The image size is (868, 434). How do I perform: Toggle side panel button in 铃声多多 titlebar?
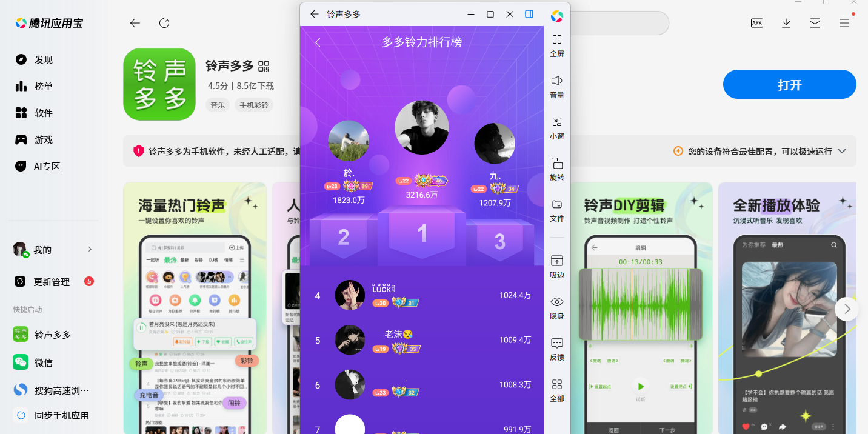click(529, 14)
